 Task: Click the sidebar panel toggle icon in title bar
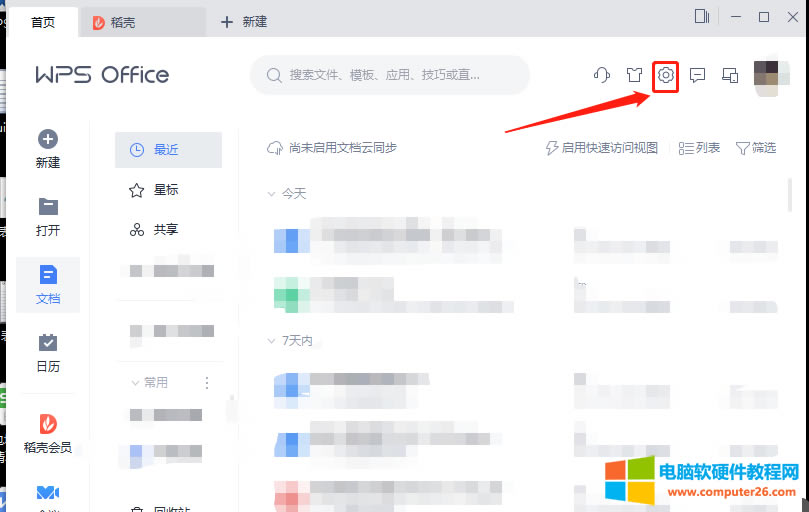(x=702, y=17)
